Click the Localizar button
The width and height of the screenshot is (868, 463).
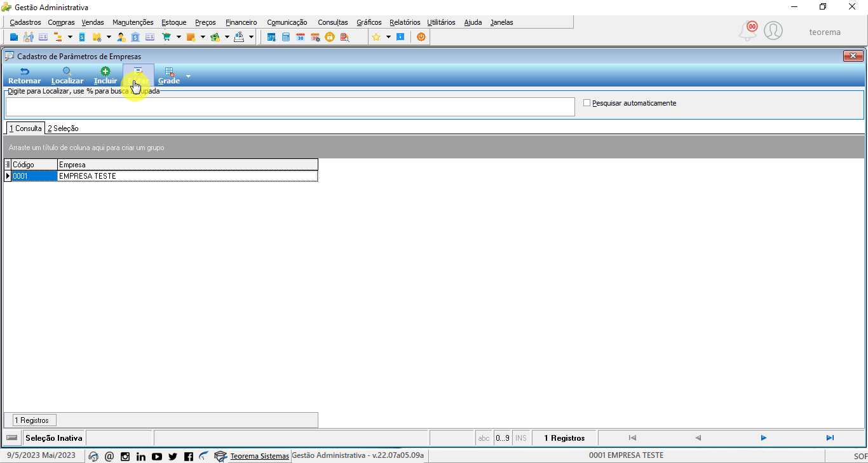point(67,76)
